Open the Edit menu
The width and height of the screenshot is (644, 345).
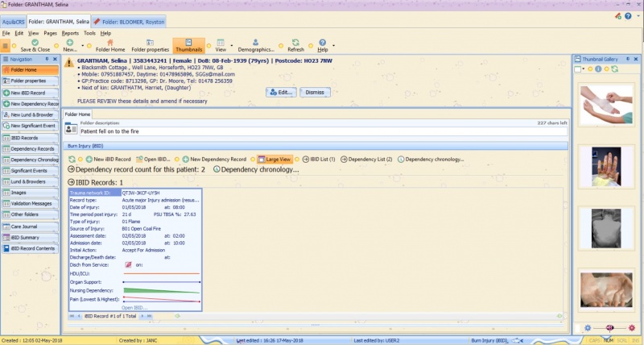(x=19, y=33)
